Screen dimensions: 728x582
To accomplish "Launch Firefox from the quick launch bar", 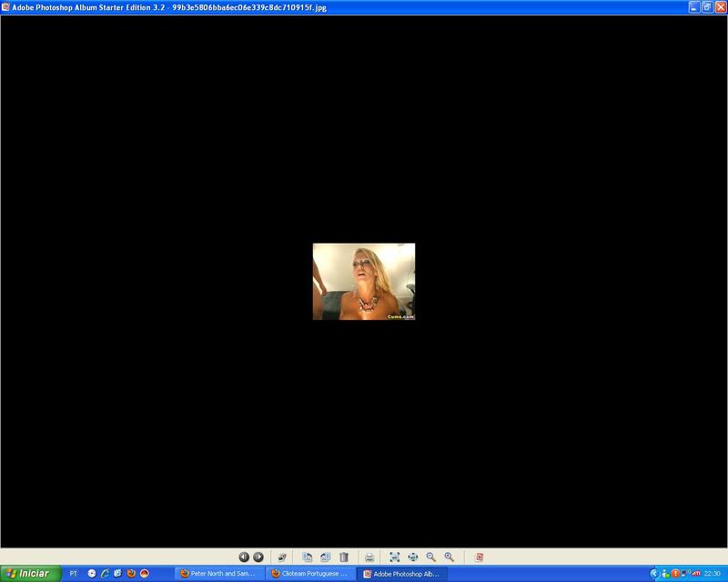I will (x=131, y=574).
